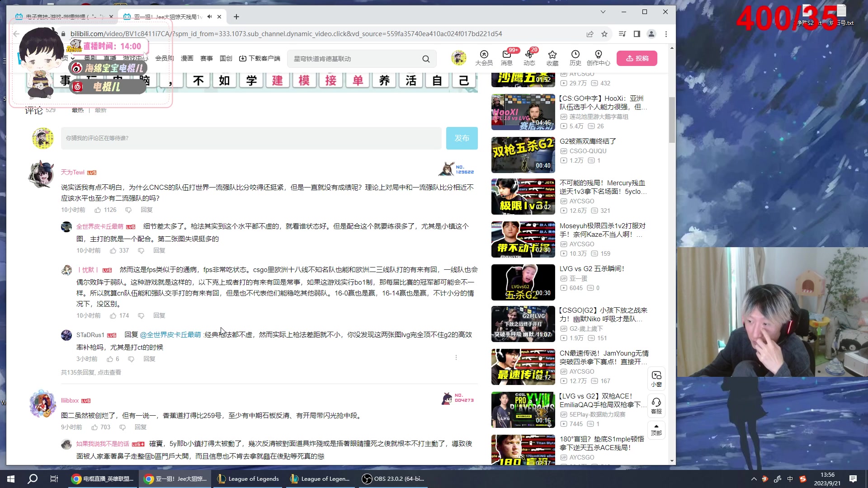The image size is (868, 488).
Task: Open the 会员购 nav item
Action: [165, 58]
